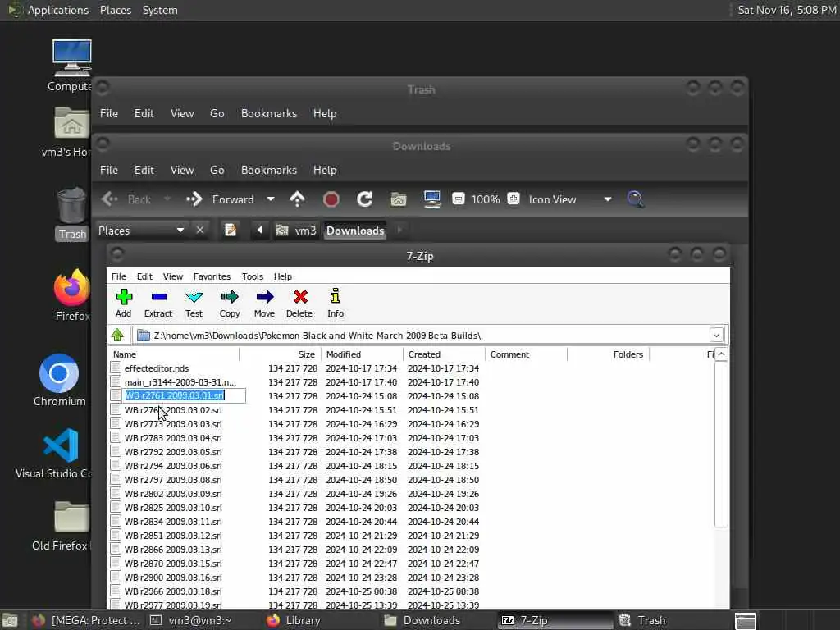Viewport: 840px width, 630px height.
Task: Select WB r2825 2009.03.10.srl file
Action: 173,507
